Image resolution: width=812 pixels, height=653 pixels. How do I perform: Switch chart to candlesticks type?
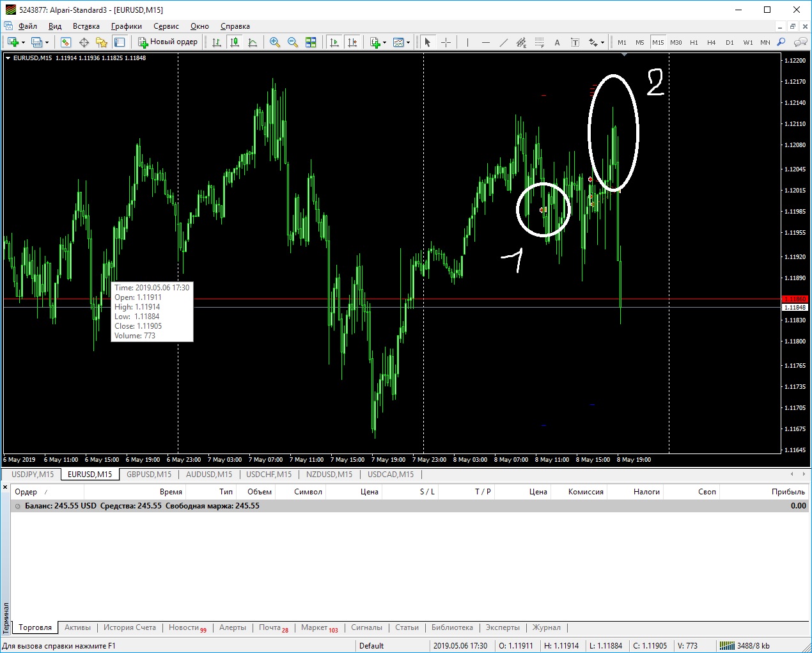click(x=235, y=42)
